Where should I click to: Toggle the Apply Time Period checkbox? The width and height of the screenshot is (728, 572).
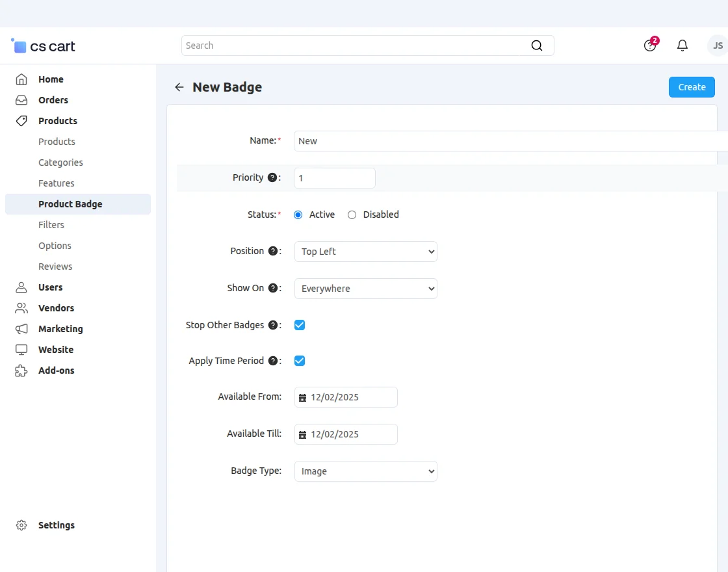[x=300, y=361]
